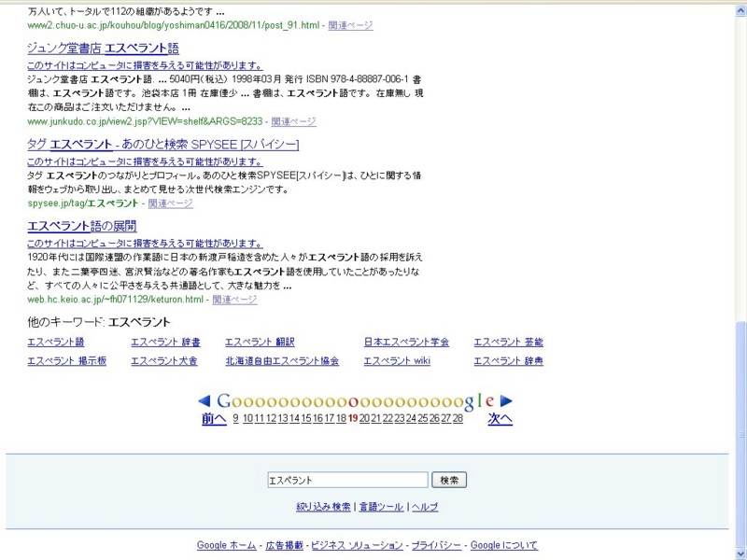Select related keyword エスペラント犬舎
Image resolution: width=747 pixels, height=560 pixels.
(164, 361)
